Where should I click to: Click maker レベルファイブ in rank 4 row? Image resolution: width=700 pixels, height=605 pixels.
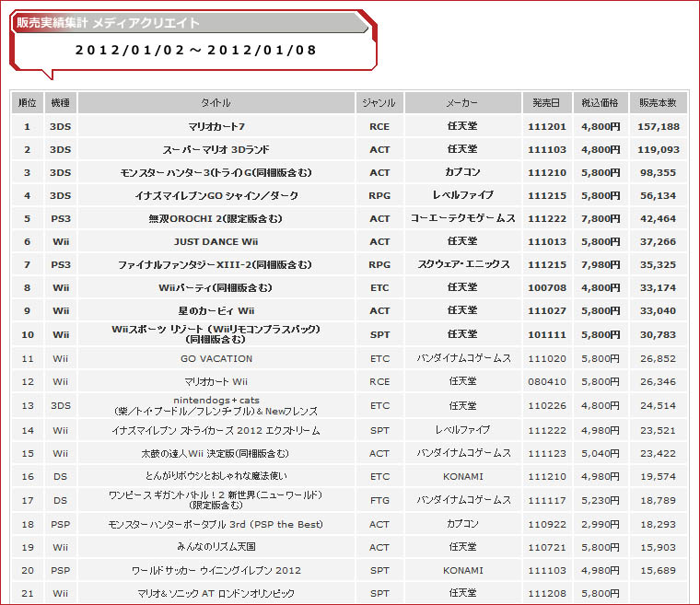462,195
